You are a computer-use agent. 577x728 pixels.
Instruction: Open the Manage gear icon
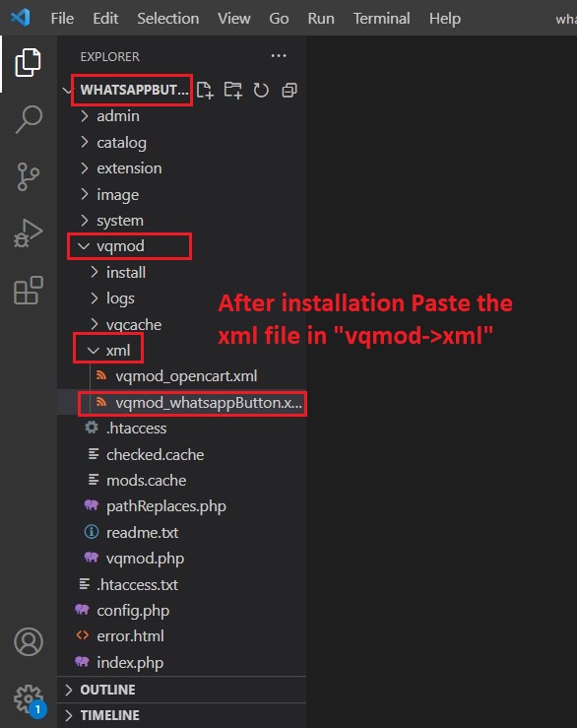29,699
